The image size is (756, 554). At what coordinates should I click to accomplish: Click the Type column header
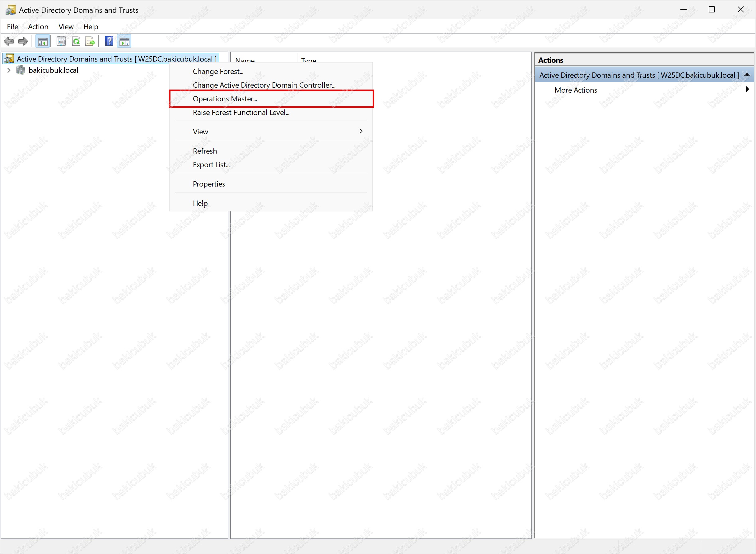pyautogui.click(x=322, y=59)
